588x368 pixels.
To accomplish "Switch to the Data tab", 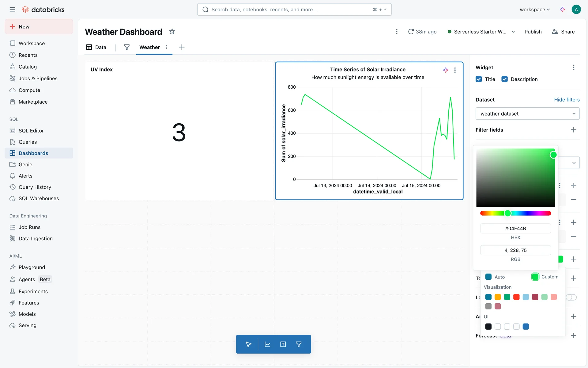I will coord(96,47).
